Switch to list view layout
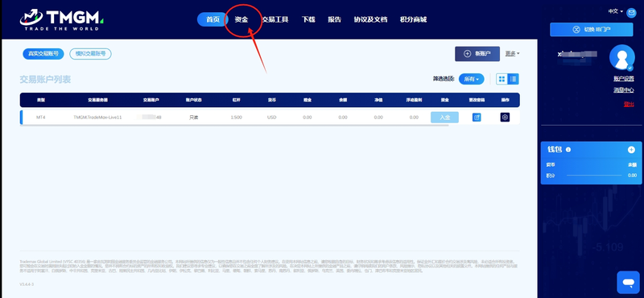 tap(514, 79)
